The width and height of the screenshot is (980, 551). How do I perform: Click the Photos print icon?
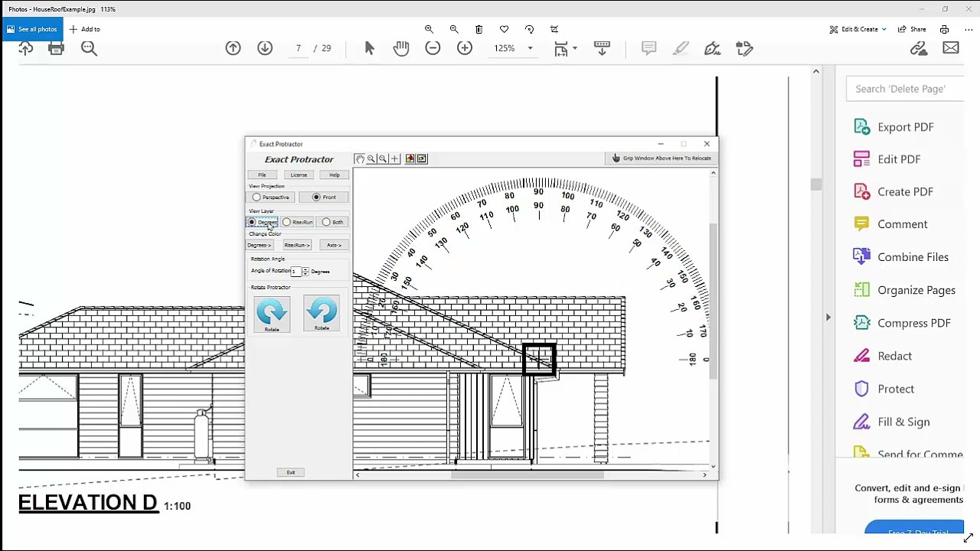click(944, 29)
